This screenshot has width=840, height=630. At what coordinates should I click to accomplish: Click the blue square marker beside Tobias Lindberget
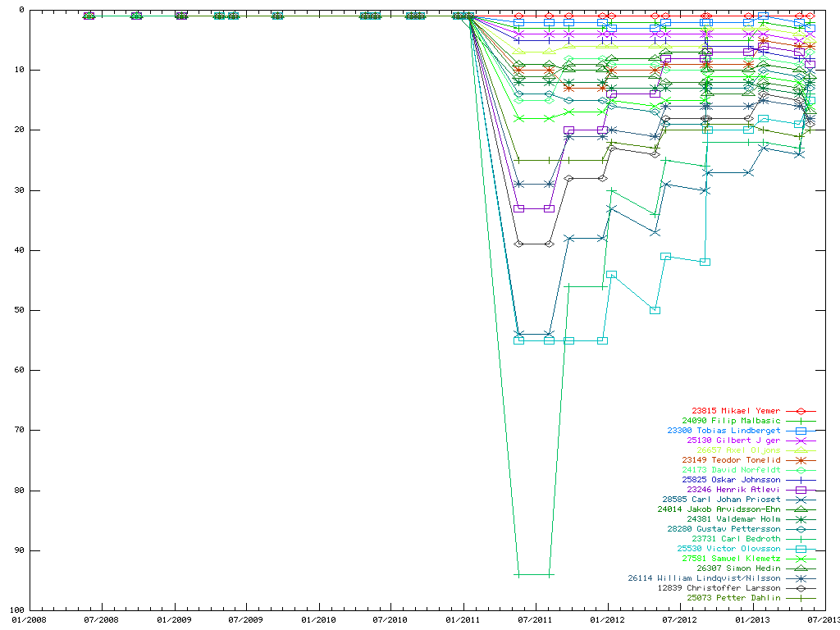(x=801, y=431)
